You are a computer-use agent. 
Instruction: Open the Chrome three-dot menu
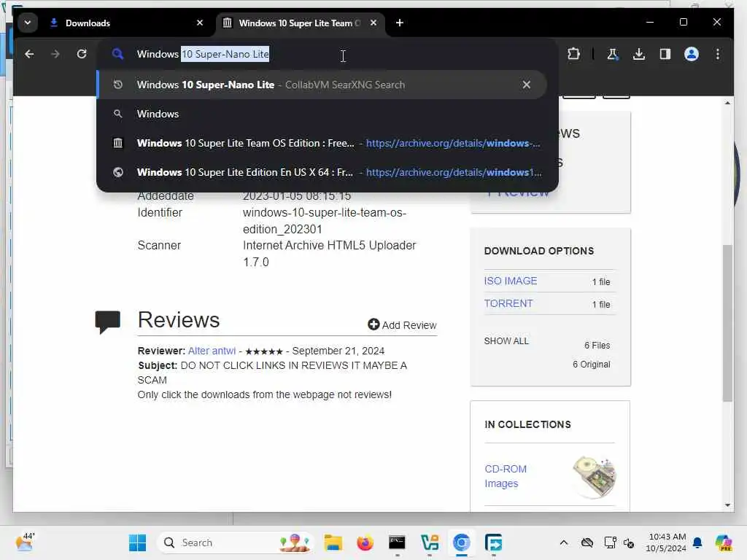click(718, 54)
